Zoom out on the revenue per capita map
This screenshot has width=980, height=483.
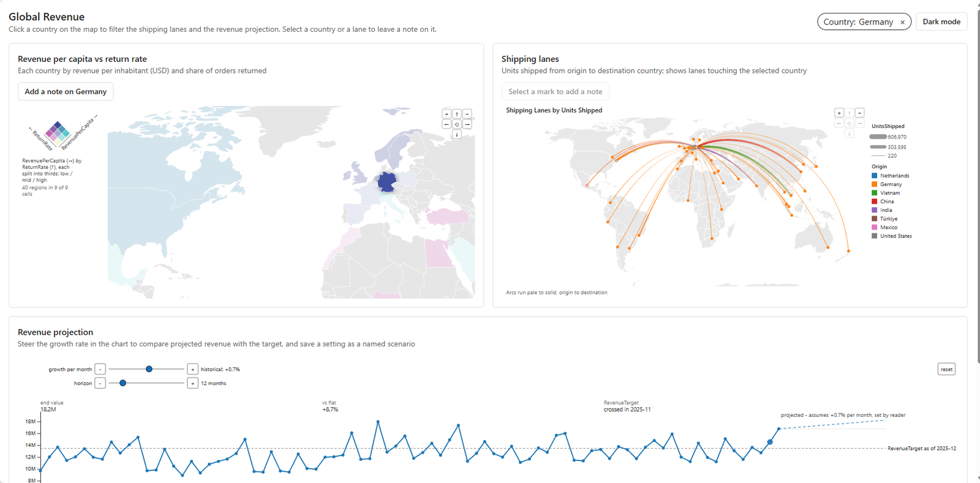point(467,114)
